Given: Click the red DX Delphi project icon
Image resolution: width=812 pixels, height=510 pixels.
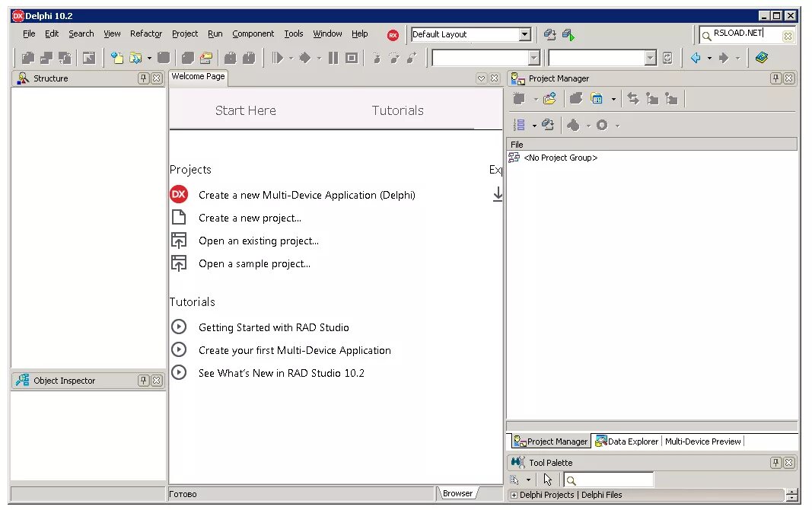Looking at the screenshot, I should pyautogui.click(x=179, y=195).
